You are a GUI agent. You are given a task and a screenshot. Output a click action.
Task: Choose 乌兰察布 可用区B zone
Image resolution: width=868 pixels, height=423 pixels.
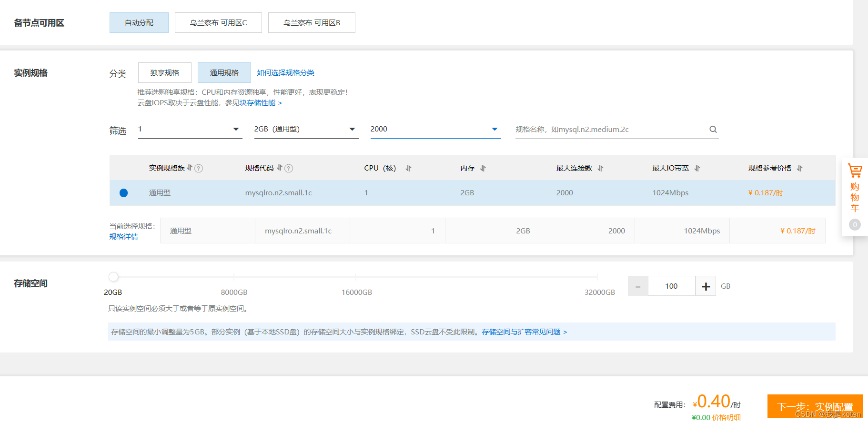tap(312, 23)
